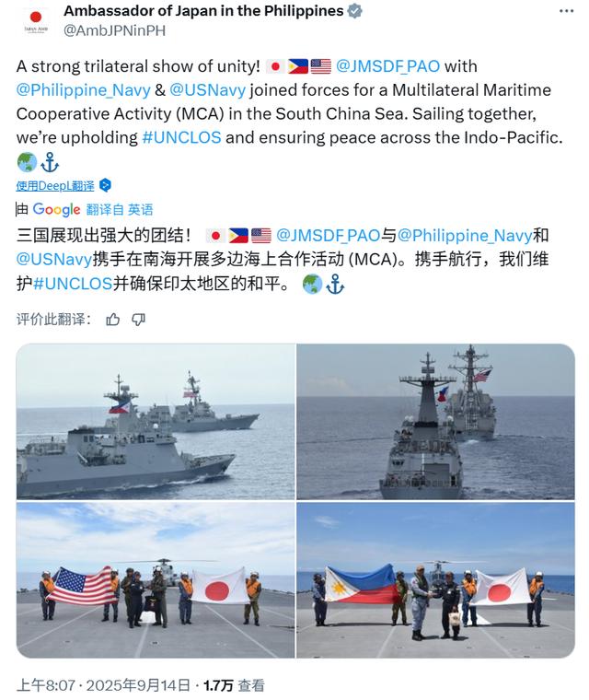Click the Google logo in translation line

coord(56,209)
